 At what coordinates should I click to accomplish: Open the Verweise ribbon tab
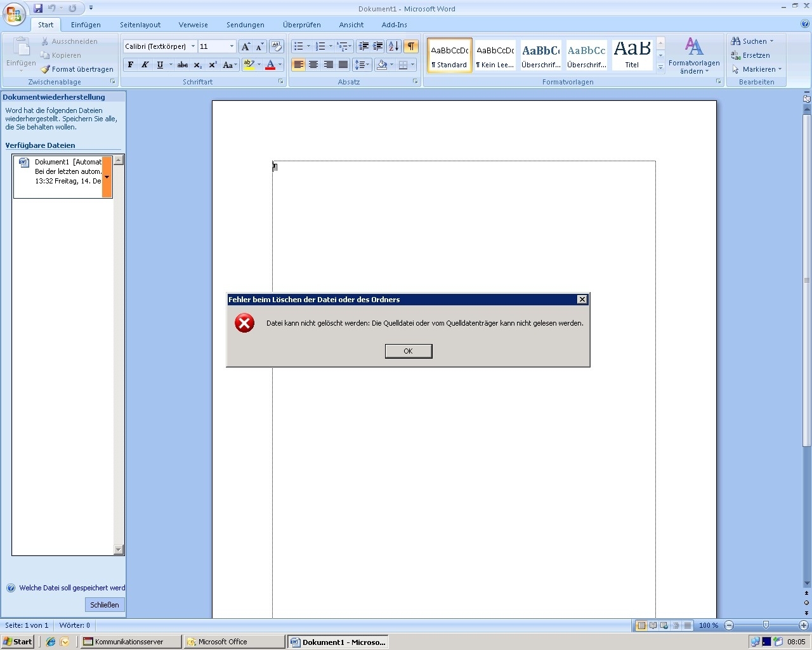click(193, 25)
